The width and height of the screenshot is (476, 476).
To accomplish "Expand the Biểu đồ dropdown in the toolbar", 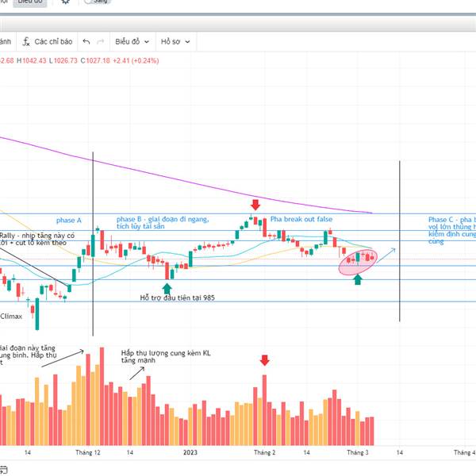I will [132, 41].
